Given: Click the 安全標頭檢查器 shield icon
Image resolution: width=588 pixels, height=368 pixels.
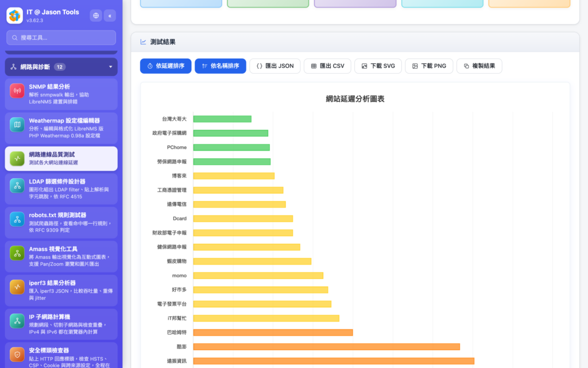Looking at the screenshot, I should 17,354.
